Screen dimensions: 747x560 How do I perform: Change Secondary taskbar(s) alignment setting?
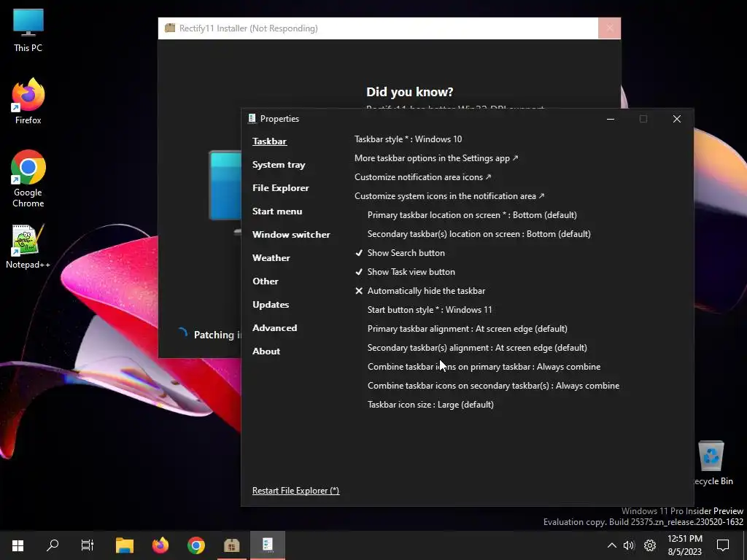click(477, 348)
